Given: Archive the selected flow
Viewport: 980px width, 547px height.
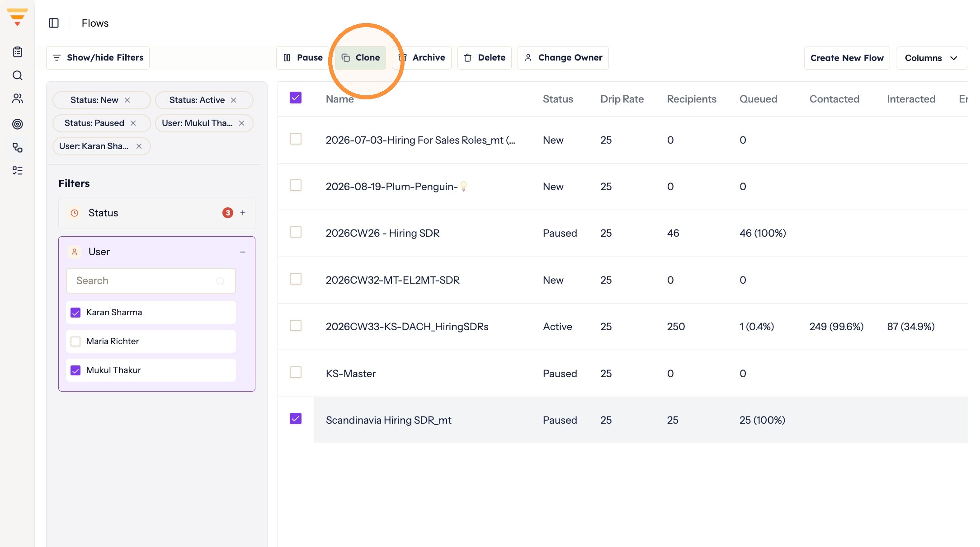Looking at the screenshot, I should (x=422, y=58).
